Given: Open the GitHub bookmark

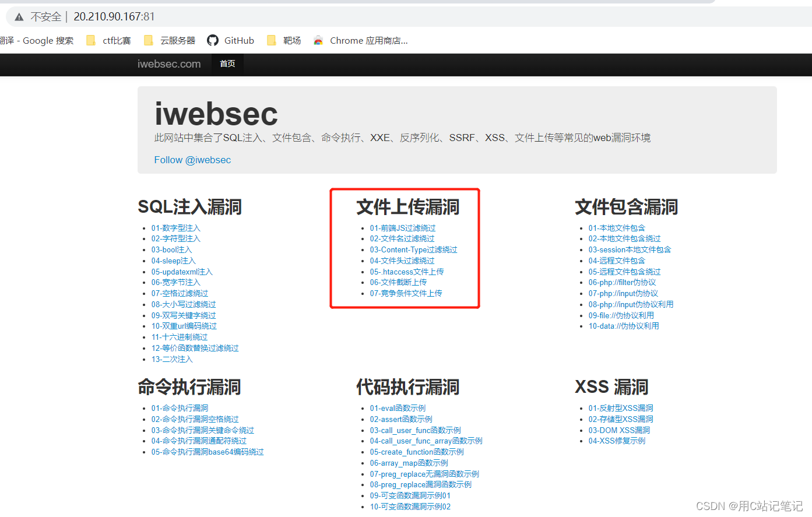Looking at the screenshot, I should (231, 40).
